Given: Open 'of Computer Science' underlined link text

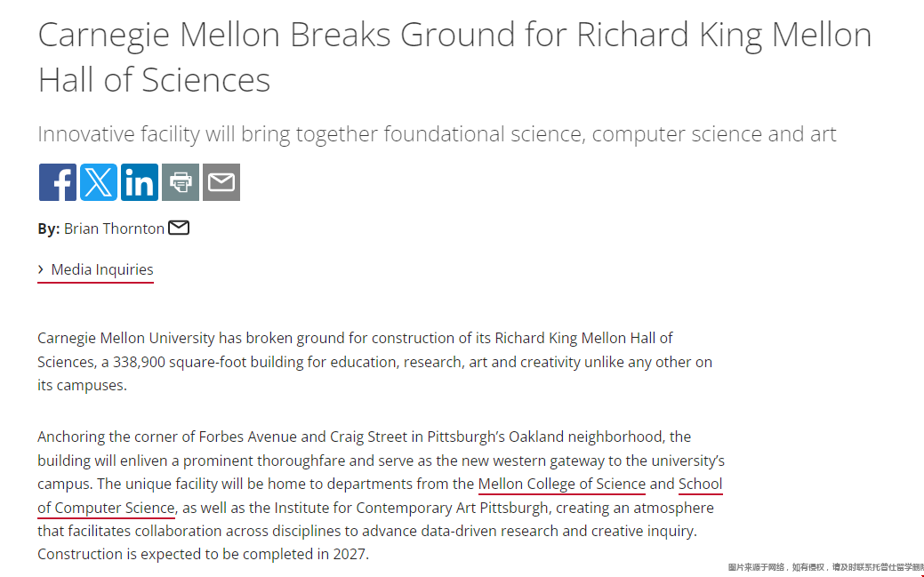Looking at the screenshot, I should click(x=106, y=508).
